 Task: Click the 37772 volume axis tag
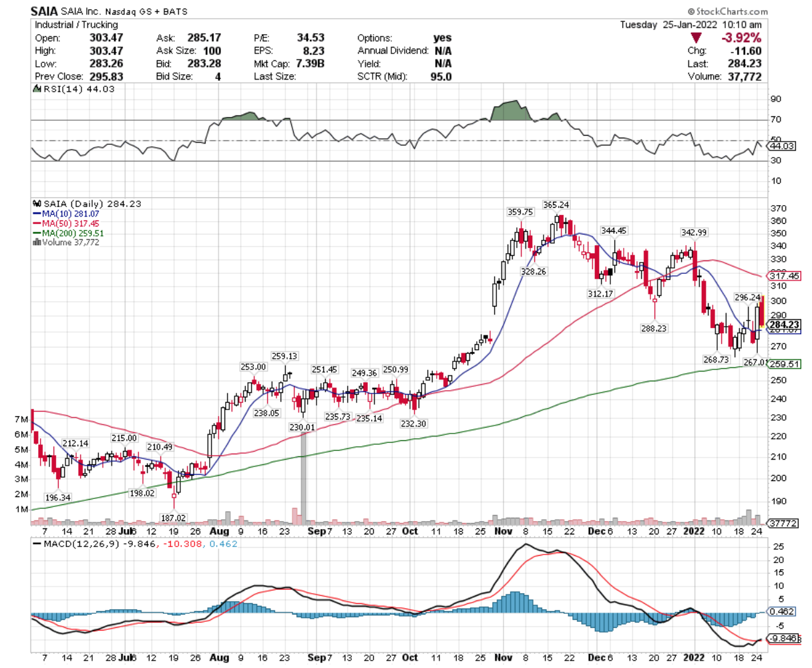(783, 523)
